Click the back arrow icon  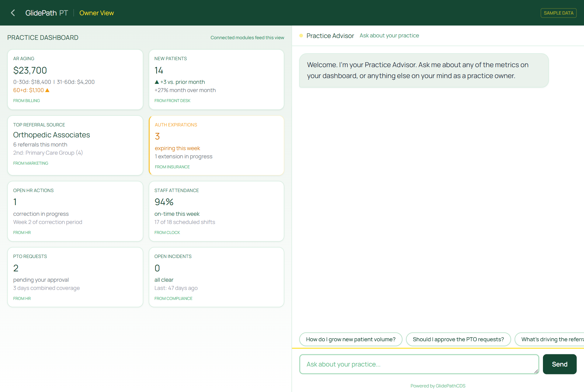click(x=13, y=13)
